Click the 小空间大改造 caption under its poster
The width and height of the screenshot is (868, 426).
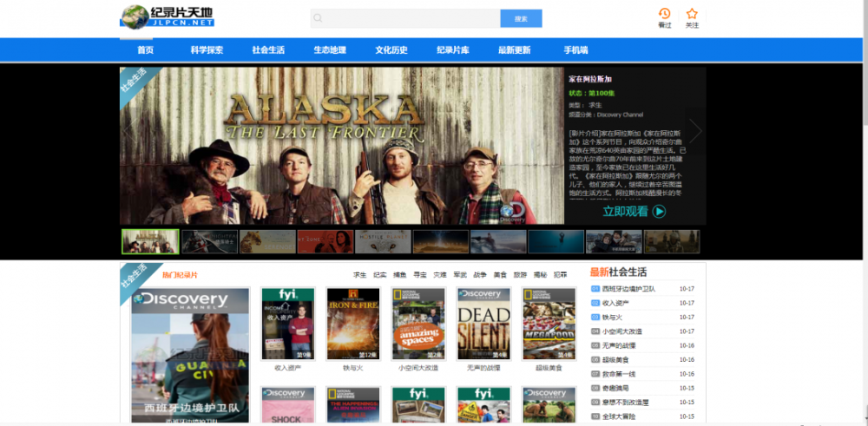tap(418, 368)
